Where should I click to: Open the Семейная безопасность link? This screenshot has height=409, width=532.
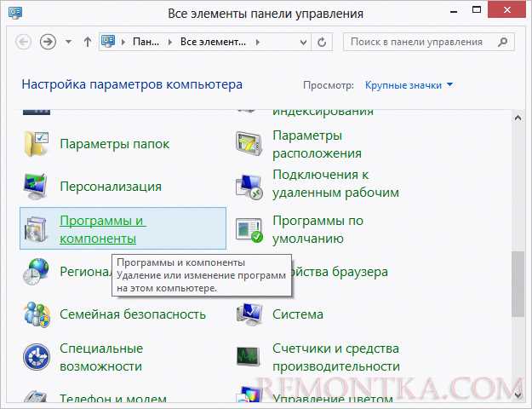pyautogui.click(x=133, y=314)
